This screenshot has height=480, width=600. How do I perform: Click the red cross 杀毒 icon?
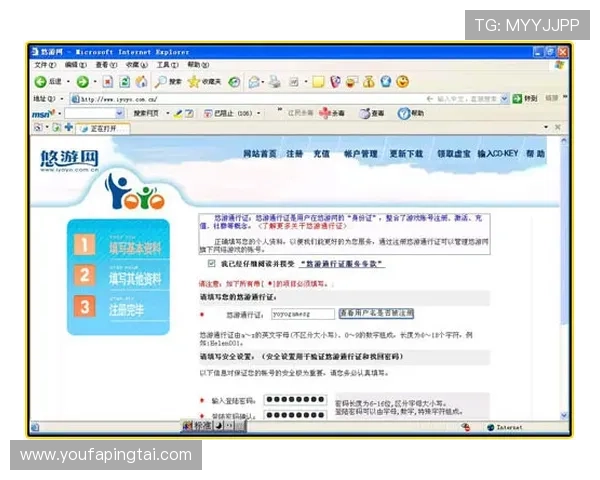click(324, 113)
